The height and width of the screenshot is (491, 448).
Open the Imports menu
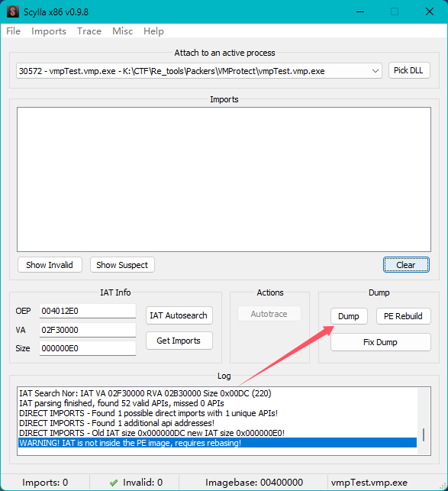click(49, 31)
